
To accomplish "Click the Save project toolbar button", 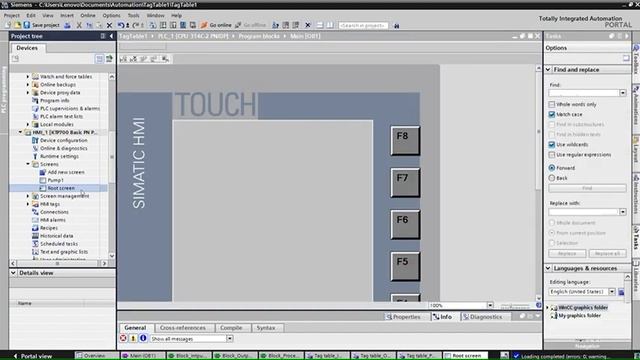I will click(x=41, y=25).
